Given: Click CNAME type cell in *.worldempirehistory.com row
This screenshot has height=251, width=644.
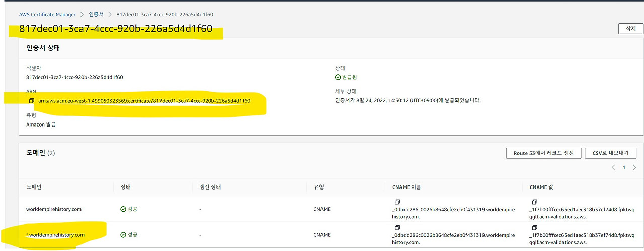Looking at the screenshot, I should pyautogui.click(x=322, y=235).
